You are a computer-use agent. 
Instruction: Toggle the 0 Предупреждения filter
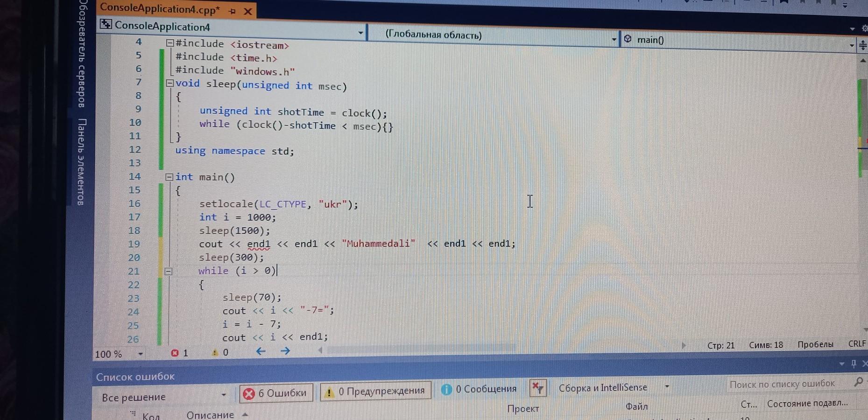pyautogui.click(x=375, y=392)
